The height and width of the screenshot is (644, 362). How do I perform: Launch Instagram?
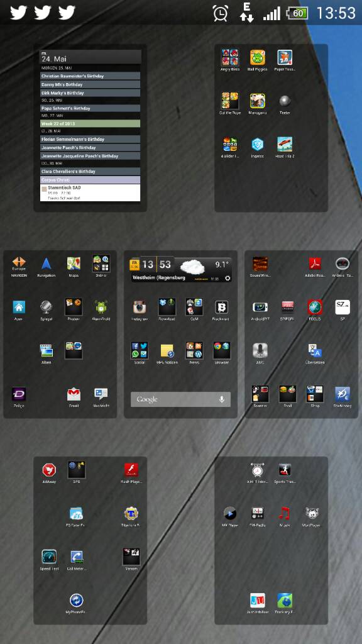(x=140, y=307)
